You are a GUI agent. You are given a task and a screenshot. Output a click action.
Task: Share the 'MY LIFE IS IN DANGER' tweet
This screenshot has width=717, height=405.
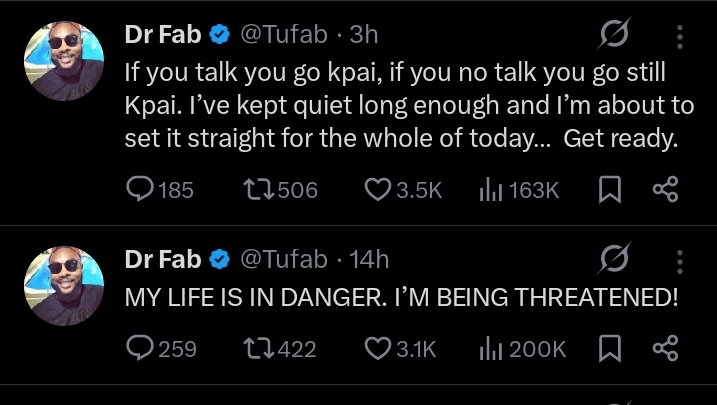tap(665, 348)
